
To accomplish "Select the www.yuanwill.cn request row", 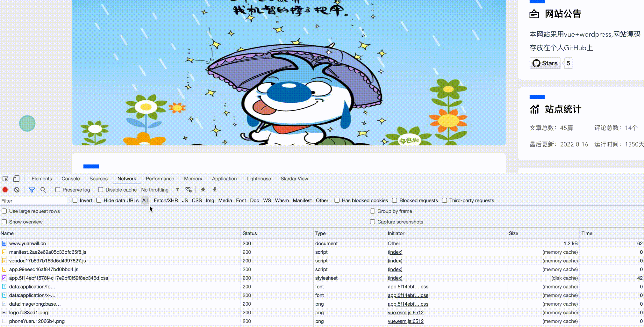I will tap(322, 243).
